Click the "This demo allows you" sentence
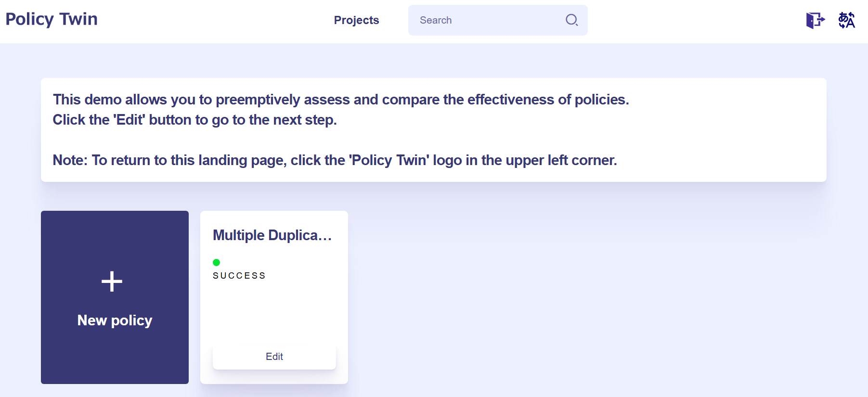868x397 pixels. click(x=340, y=100)
